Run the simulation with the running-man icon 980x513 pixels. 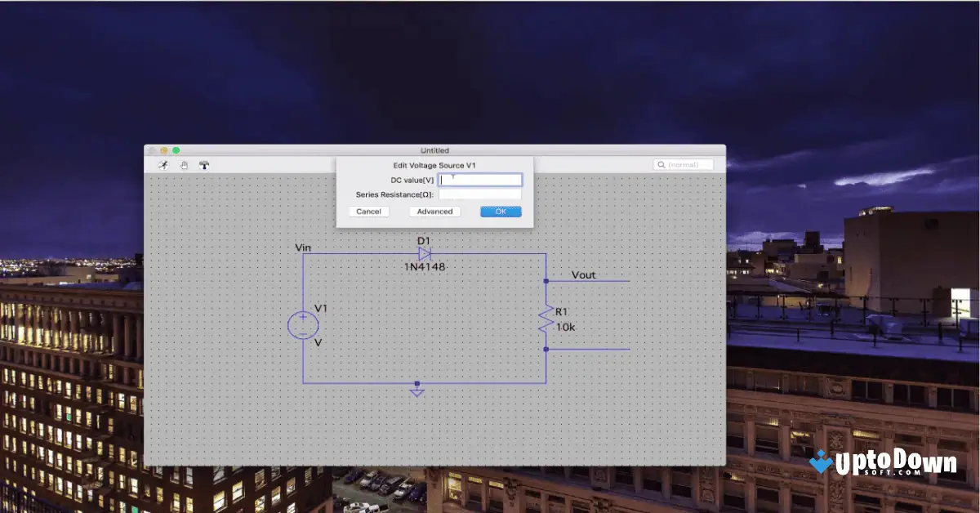click(163, 165)
